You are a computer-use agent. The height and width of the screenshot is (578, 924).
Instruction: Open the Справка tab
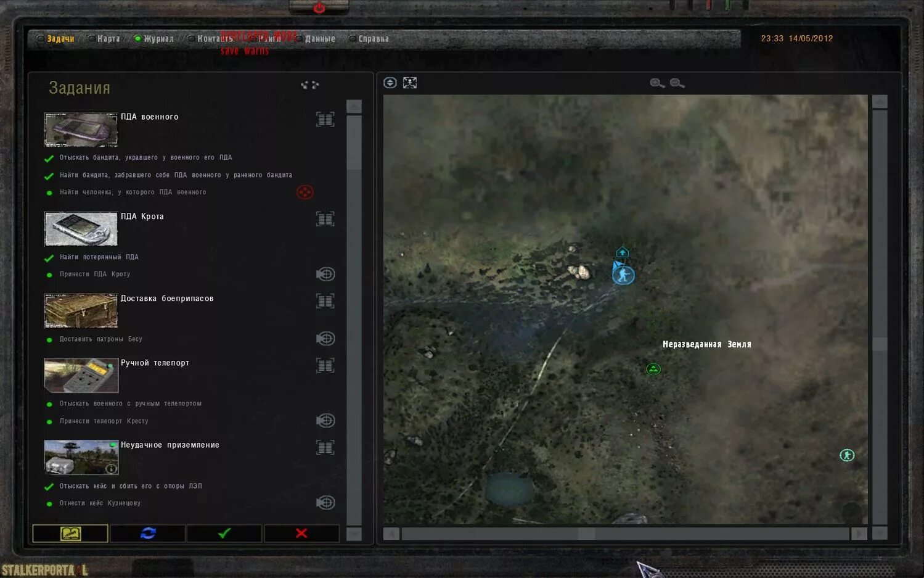click(x=369, y=39)
